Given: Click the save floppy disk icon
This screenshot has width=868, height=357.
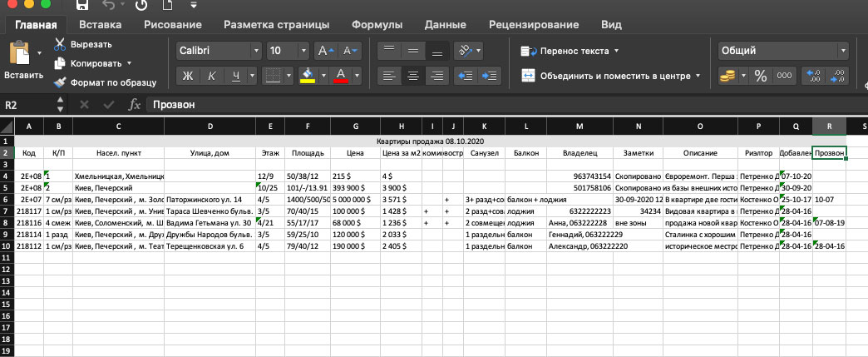Looking at the screenshot, I should [82, 6].
